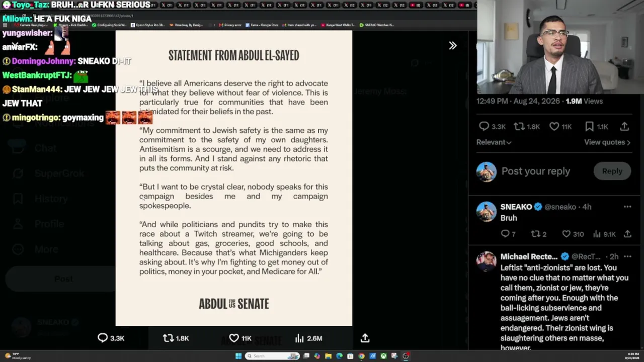Screen dimensions: 644x362
Task: Click chat username Toyo_Taz
Action: pos(30,5)
